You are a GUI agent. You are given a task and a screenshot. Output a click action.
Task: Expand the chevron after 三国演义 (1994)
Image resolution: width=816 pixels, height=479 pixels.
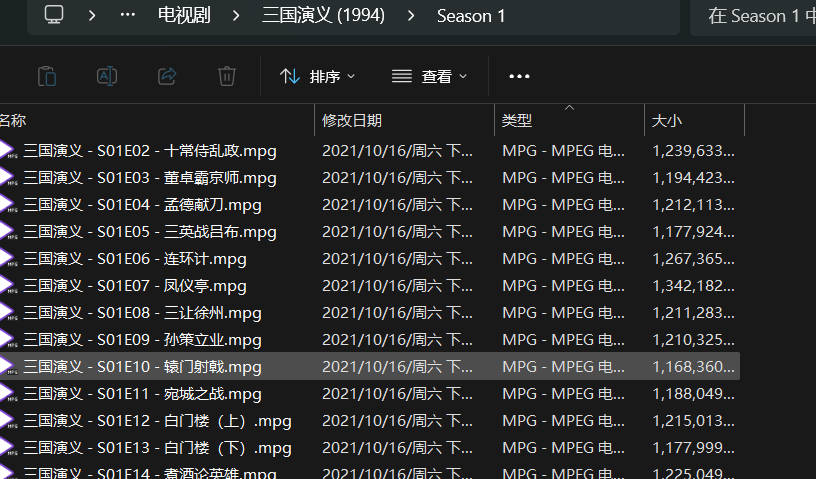[x=411, y=16]
